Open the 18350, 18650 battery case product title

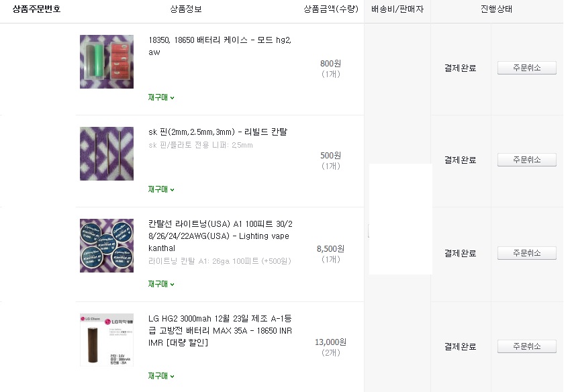(220, 46)
